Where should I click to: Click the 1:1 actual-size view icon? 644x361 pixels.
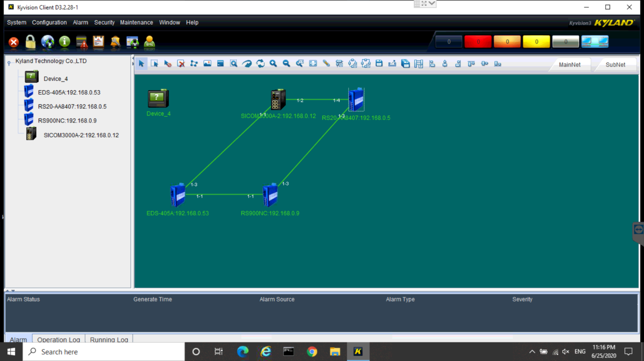point(300,63)
